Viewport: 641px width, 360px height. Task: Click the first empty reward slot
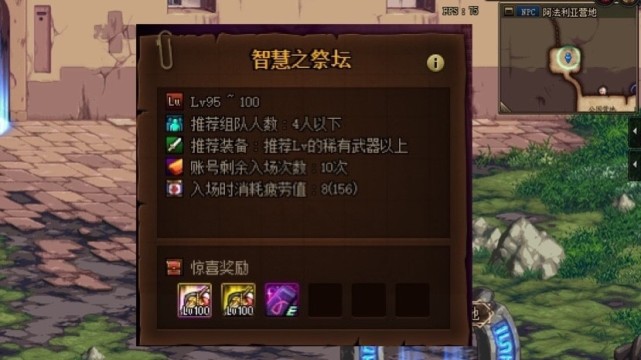(x=325, y=300)
